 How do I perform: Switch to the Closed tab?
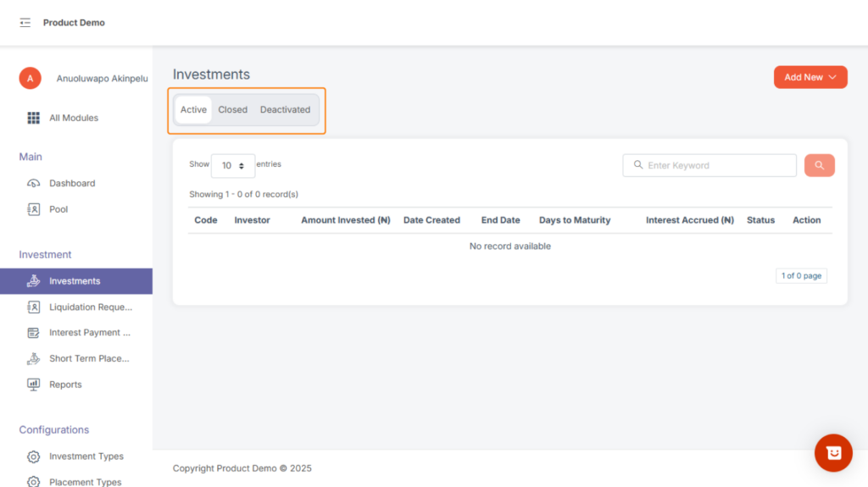[232, 109]
